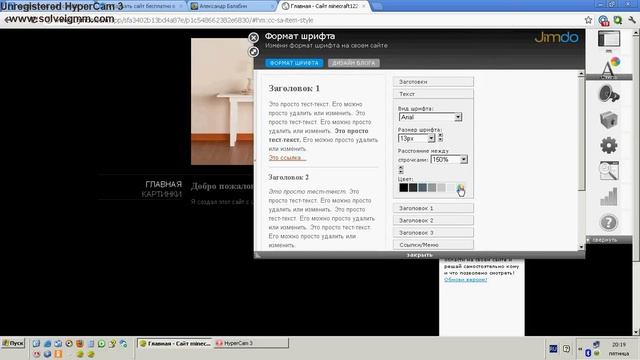This screenshot has height=360, width=640.
Task: Click the language indicator in the taskbar
Action: (553, 349)
